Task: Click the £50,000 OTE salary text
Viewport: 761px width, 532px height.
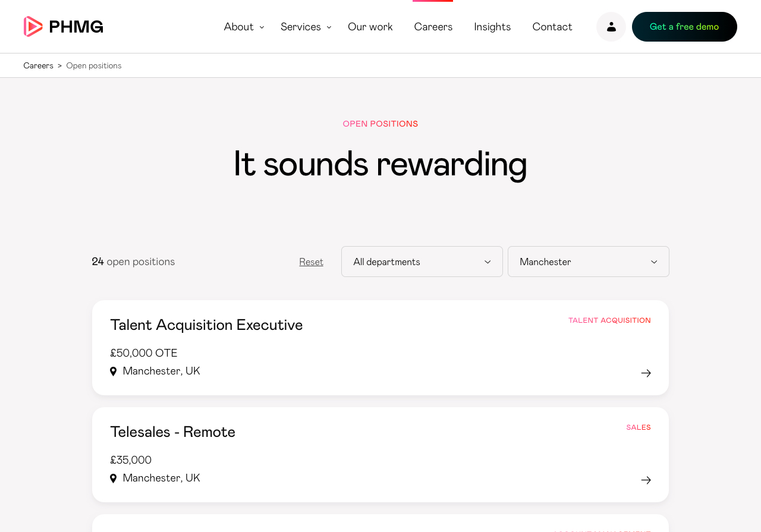Action: (x=144, y=353)
